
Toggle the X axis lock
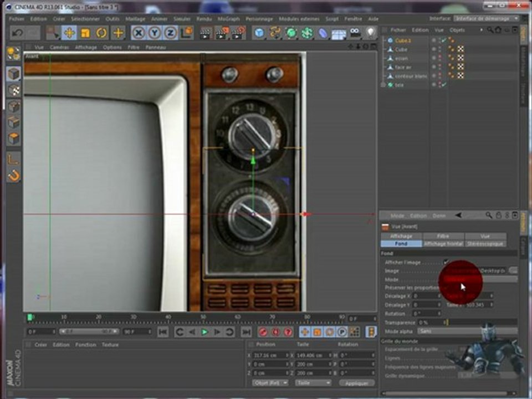139,33
